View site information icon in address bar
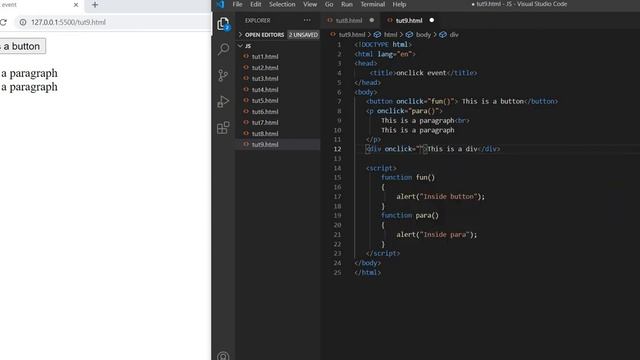Screen dimensions: 640x360 (23, 22)
